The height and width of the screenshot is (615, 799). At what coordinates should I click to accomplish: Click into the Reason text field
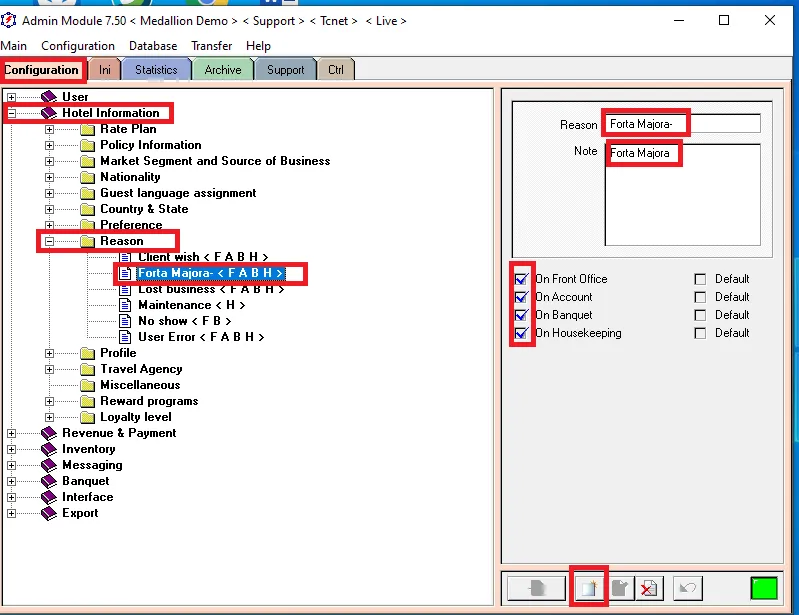point(683,124)
